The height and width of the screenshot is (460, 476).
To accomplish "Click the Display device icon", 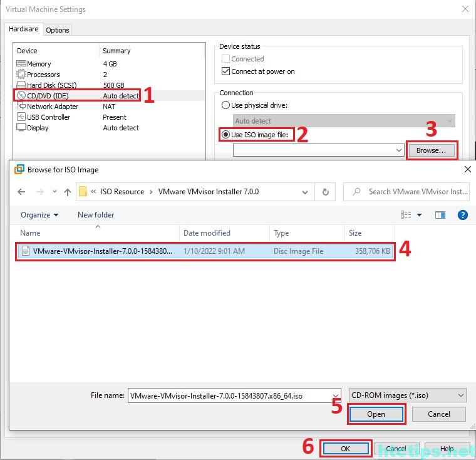I will coord(21,127).
